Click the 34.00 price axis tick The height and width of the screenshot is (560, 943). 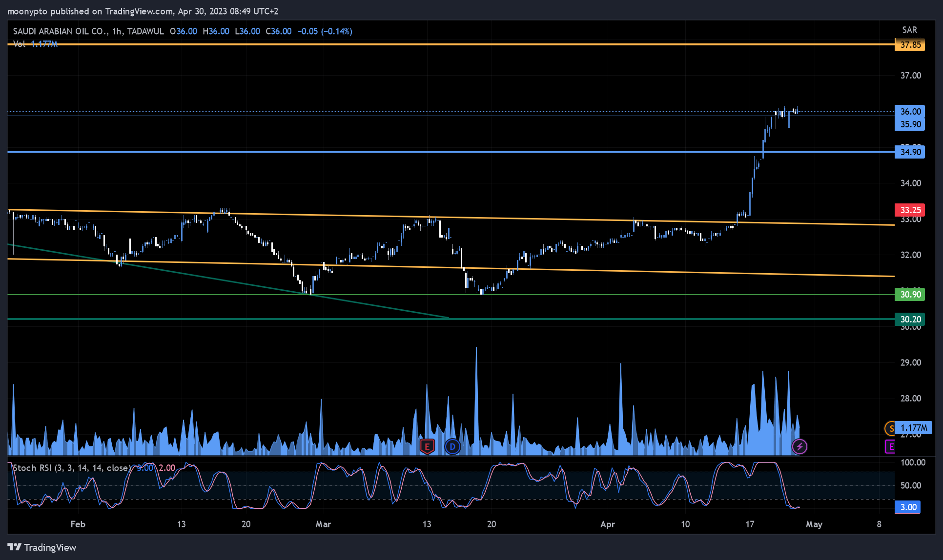911,183
